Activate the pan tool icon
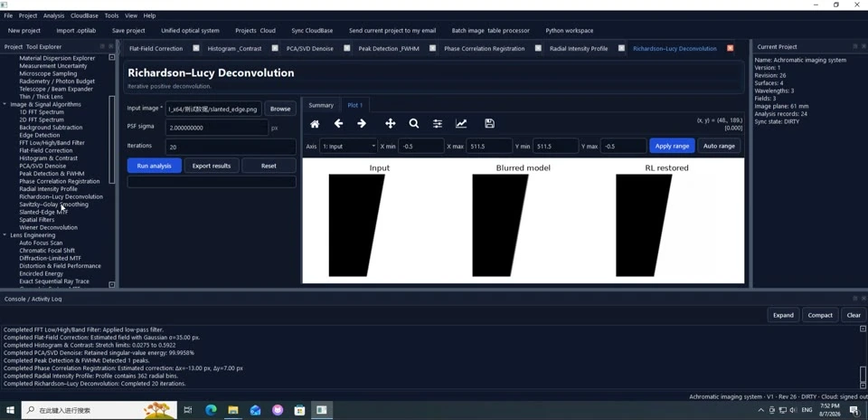Viewport: 868px width, 420px height. click(x=391, y=124)
